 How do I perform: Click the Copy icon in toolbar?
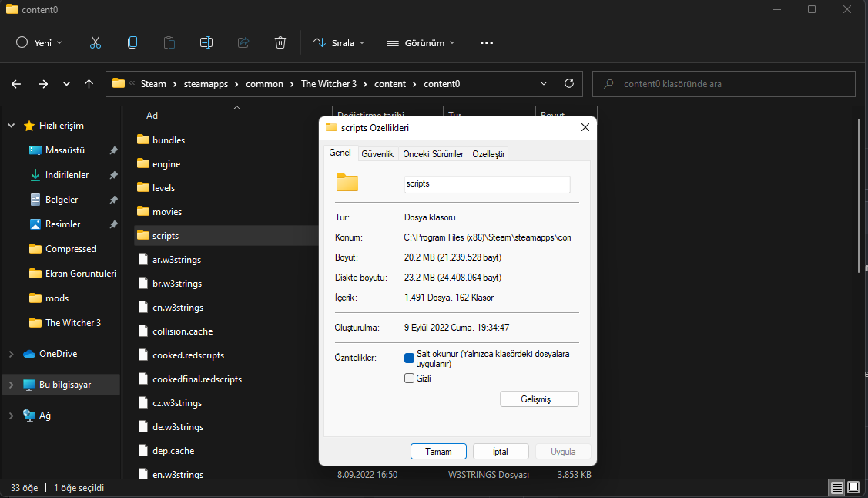click(132, 42)
